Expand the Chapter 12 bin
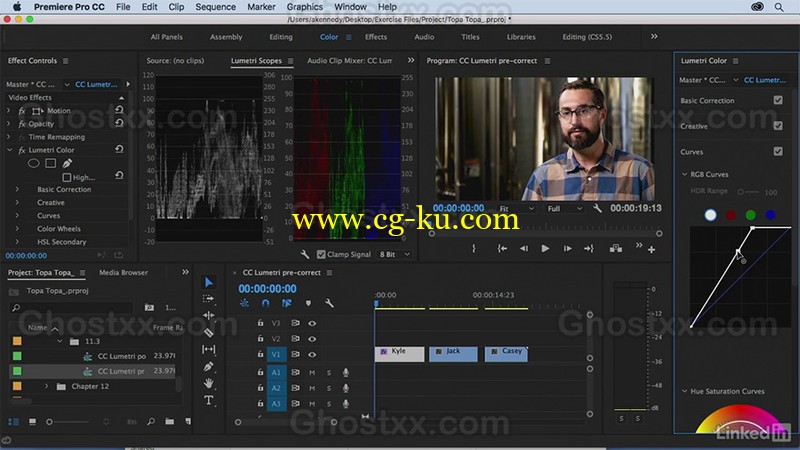The image size is (800, 450). click(x=46, y=386)
